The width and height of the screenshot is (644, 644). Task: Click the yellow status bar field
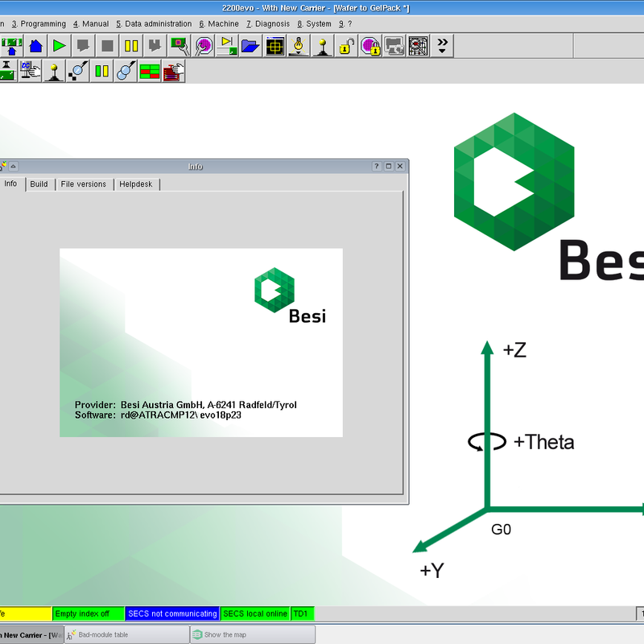coord(26,613)
